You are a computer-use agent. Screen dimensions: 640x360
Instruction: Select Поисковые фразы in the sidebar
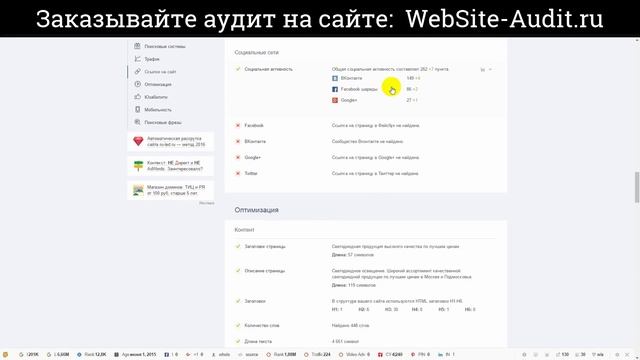[x=158, y=122]
